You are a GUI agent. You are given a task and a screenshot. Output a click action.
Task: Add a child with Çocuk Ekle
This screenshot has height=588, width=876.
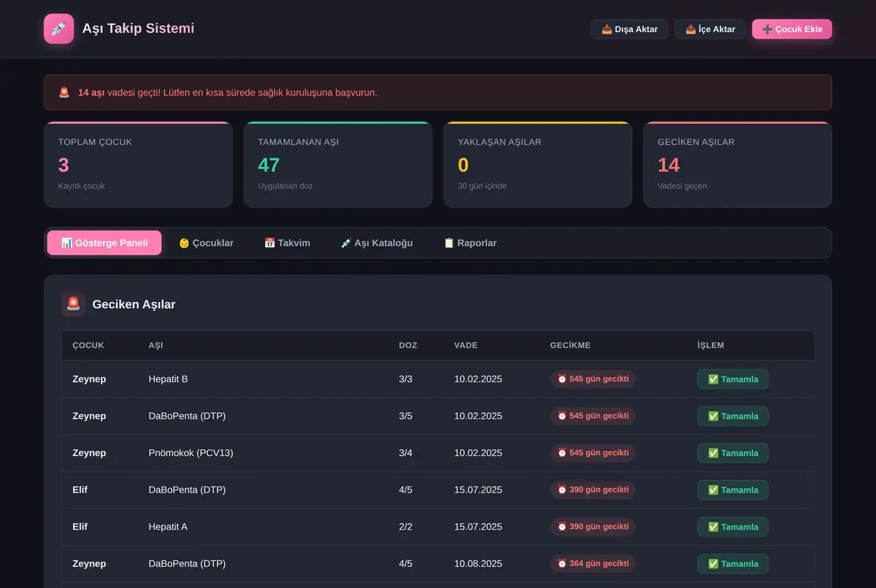click(x=792, y=29)
